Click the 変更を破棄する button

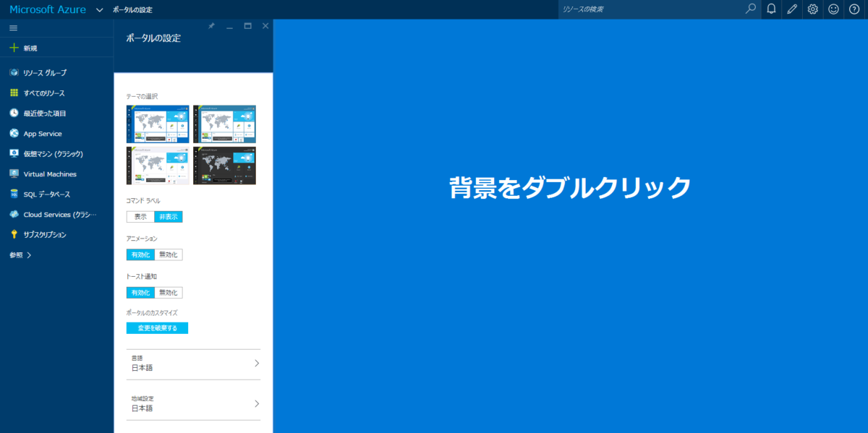157,328
